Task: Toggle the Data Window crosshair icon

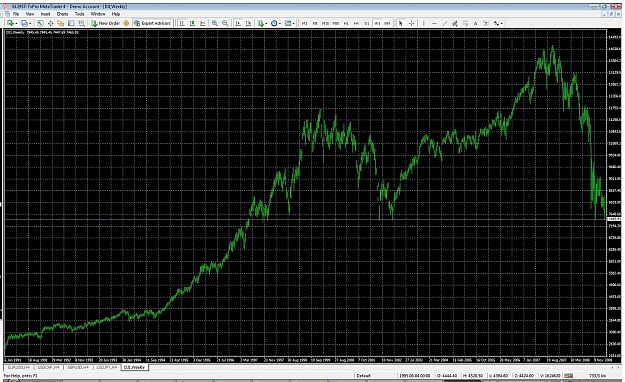Action: coord(50,23)
